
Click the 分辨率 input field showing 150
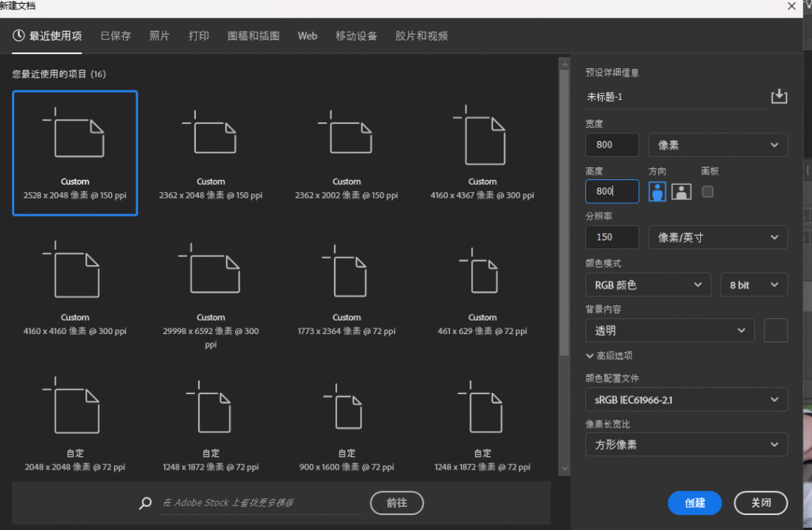pos(612,237)
